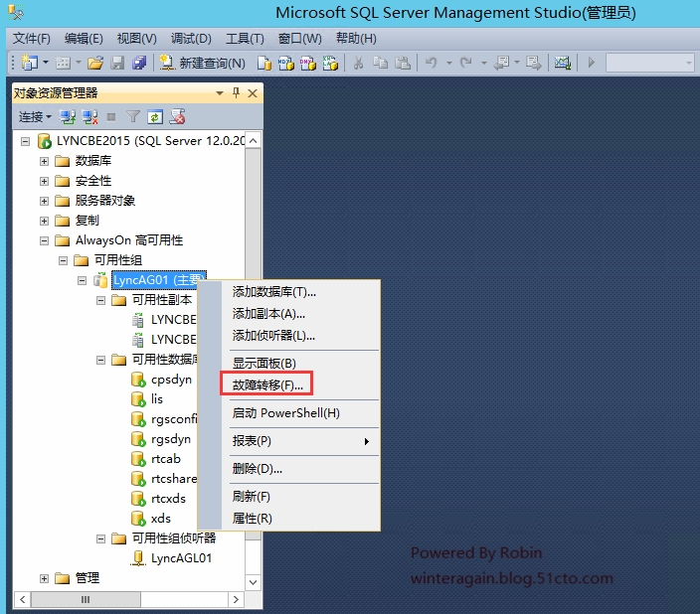The width and height of the screenshot is (700, 614).
Task: Click the Filter funnel icon
Action: tap(133, 117)
